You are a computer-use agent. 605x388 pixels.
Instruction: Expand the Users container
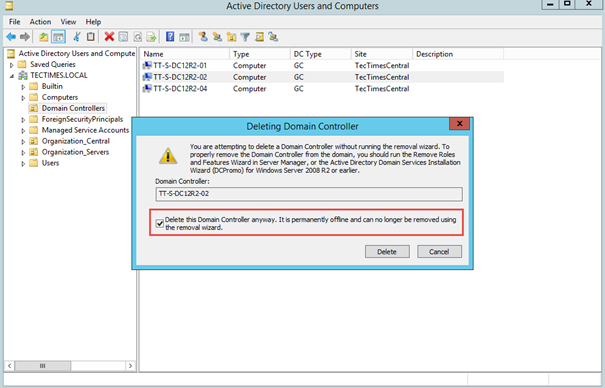(x=23, y=164)
